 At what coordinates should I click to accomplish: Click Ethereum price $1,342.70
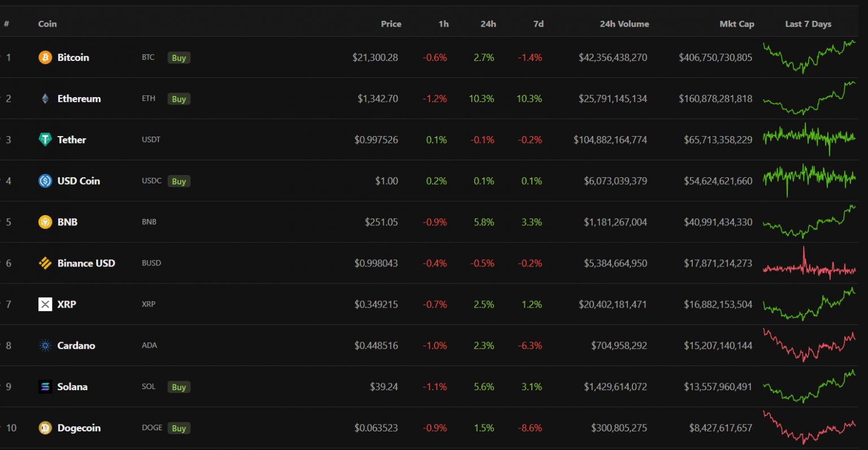click(x=377, y=99)
